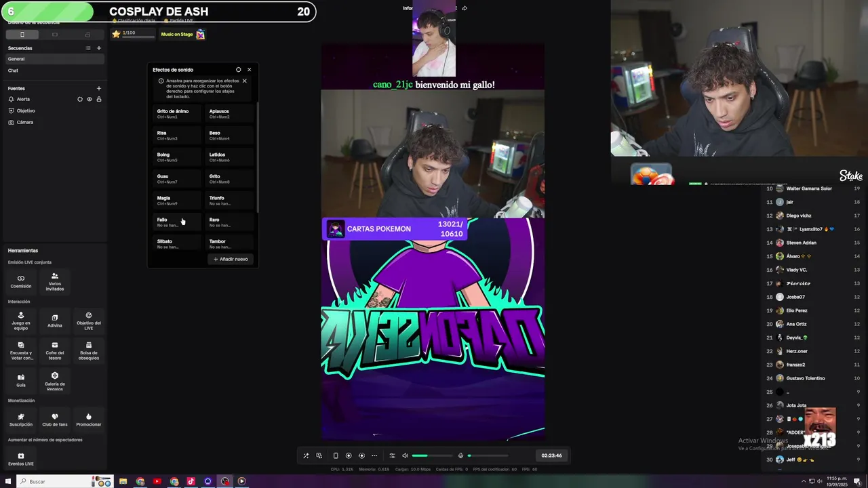868x488 pixels.
Task: Open the Juego en equipo tool
Action: 21,321
